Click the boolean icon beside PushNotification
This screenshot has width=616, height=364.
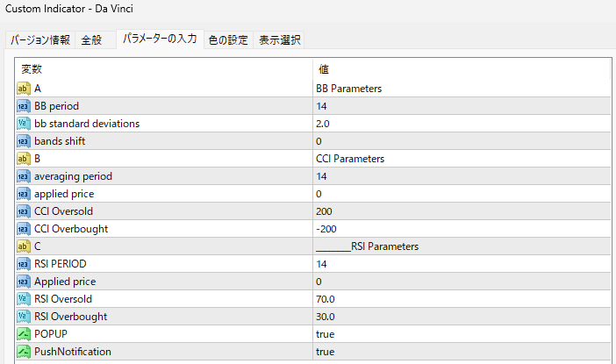pyautogui.click(x=23, y=352)
